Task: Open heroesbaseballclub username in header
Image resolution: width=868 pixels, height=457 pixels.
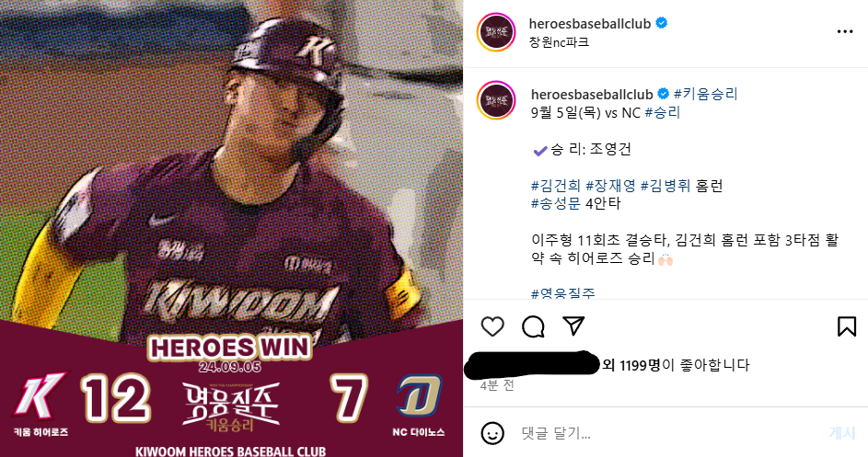Action: [589, 23]
